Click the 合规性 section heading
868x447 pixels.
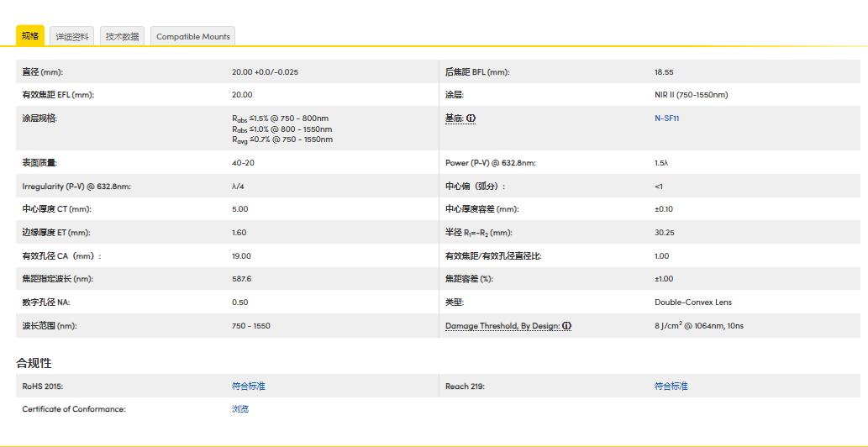34,363
